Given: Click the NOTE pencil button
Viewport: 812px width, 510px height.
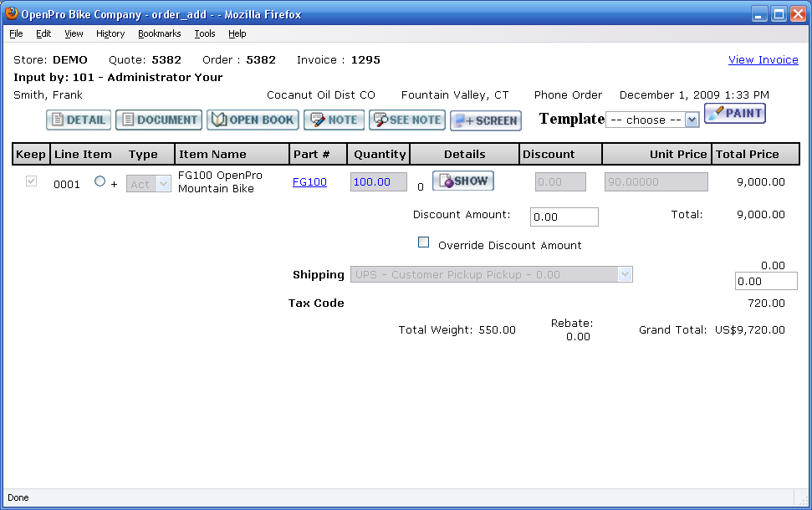Looking at the screenshot, I should tap(334, 120).
